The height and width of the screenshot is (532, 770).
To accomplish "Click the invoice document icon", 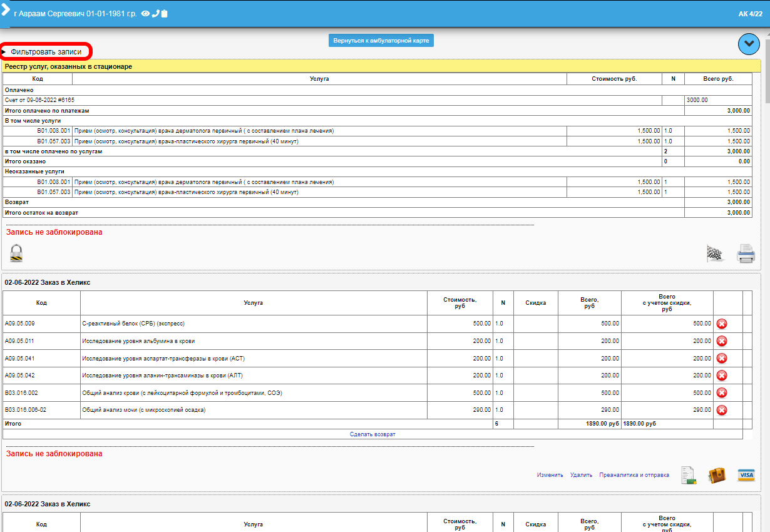I will (689, 475).
